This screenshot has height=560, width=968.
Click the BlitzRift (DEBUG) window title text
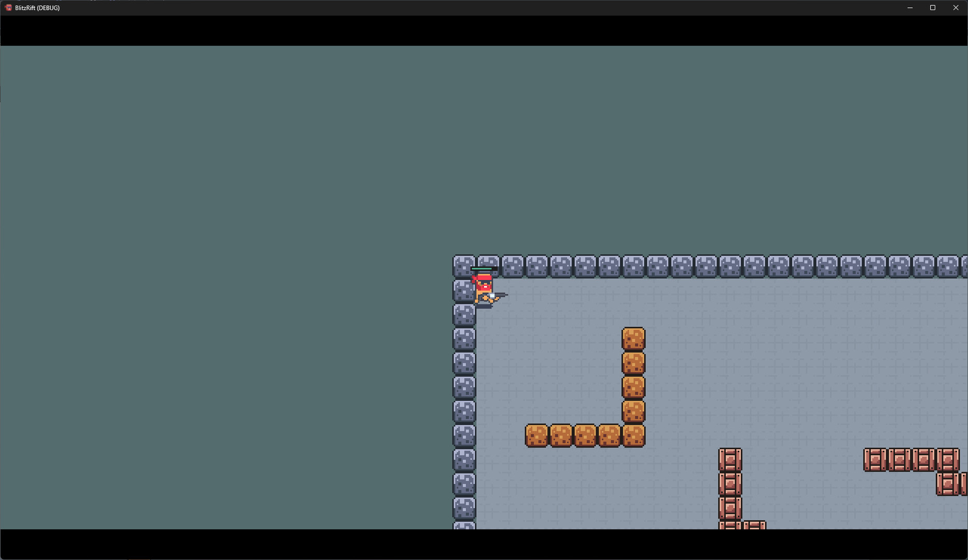click(x=37, y=8)
